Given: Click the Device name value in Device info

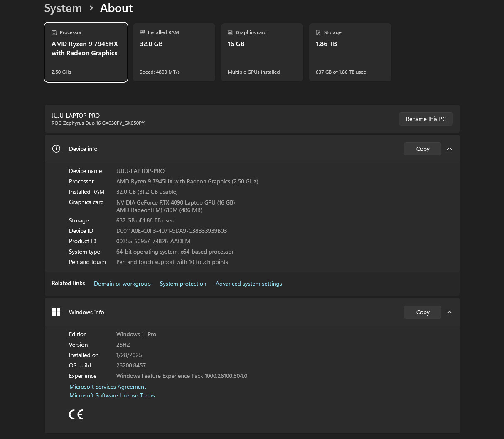Looking at the screenshot, I should [x=140, y=171].
